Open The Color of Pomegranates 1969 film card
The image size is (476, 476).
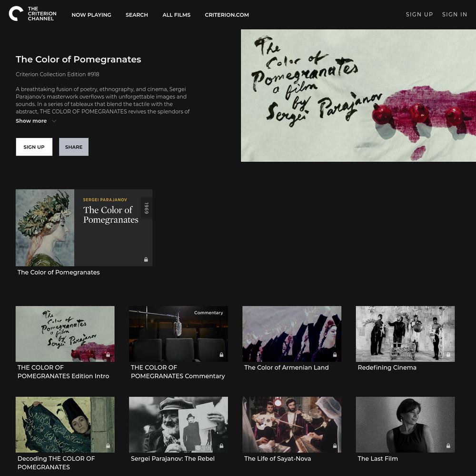(x=84, y=228)
